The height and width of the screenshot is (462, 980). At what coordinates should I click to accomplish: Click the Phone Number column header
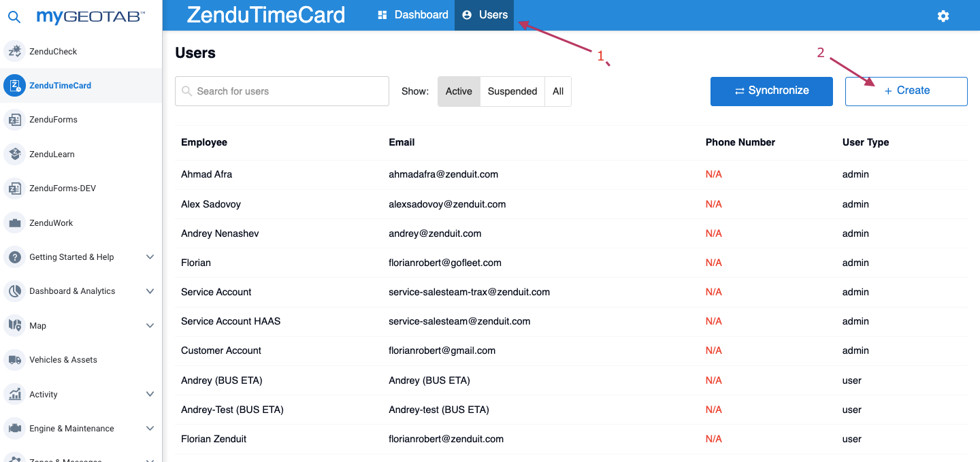point(740,142)
